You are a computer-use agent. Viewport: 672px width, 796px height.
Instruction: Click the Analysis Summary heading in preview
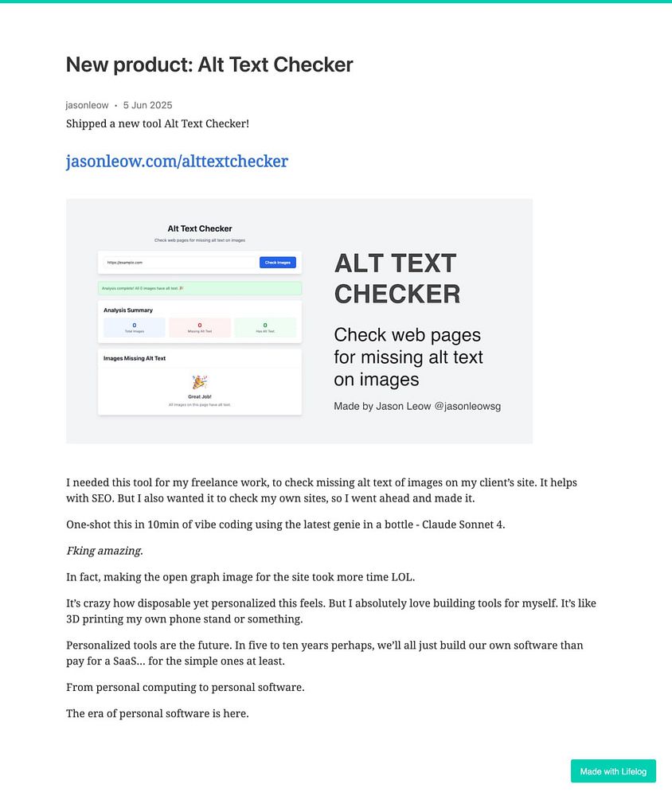pyautogui.click(x=128, y=310)
